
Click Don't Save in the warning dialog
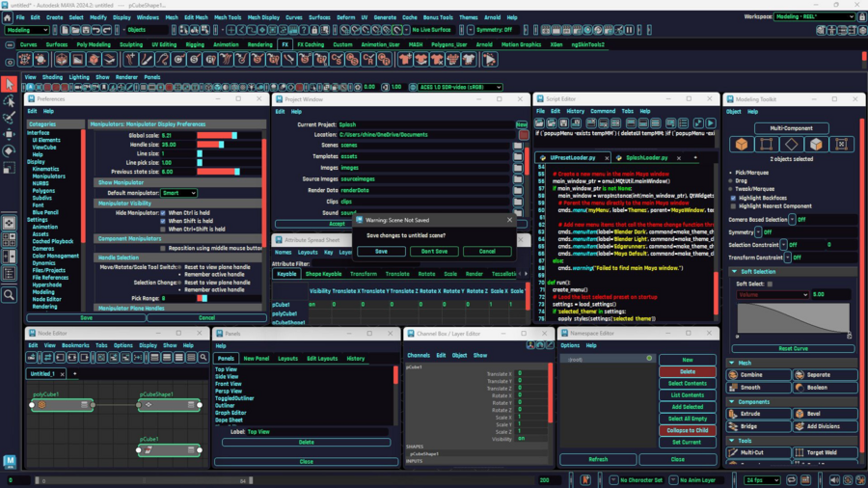[434, 251]
